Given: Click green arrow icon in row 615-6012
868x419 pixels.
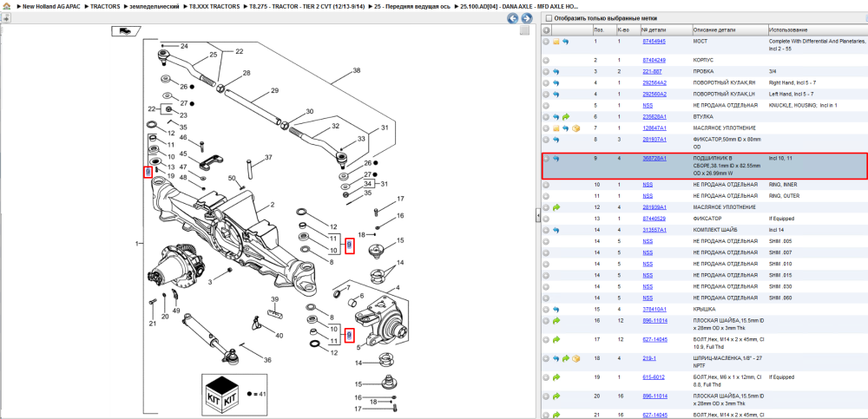Looking at the screenshot, I should coord(556,377).
